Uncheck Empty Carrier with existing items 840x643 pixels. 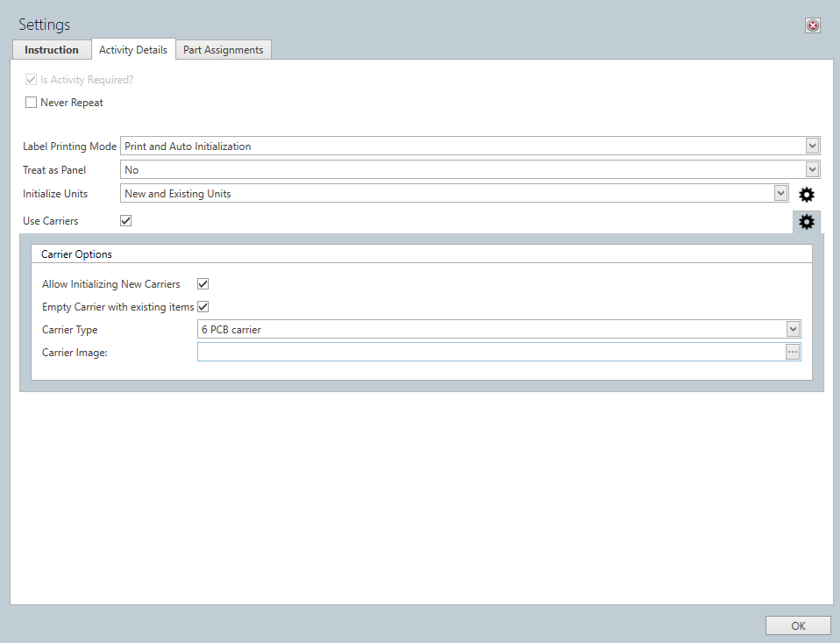point(202,306)
